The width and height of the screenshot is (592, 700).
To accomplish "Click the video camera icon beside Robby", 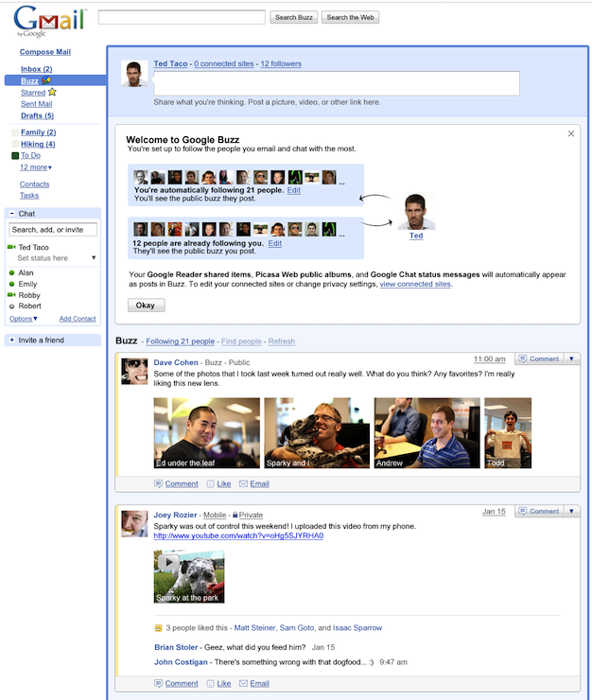I will point(11,295).
